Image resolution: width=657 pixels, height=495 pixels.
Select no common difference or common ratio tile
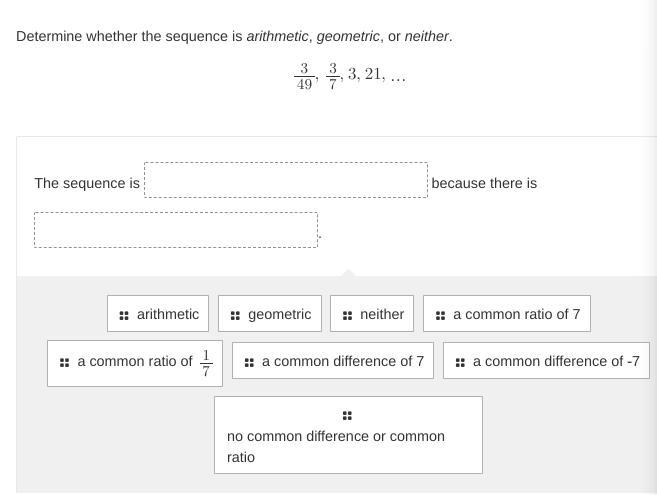348,436
